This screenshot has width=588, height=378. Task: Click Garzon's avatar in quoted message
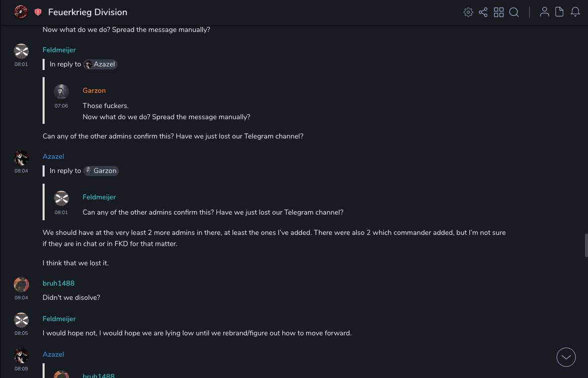[x=61, y=92]
